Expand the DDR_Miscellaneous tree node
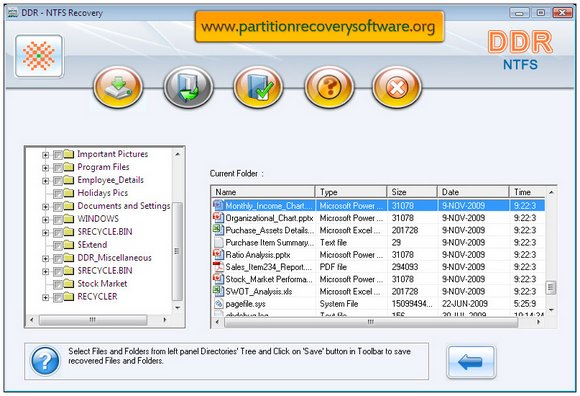This screenshot has width=580, height=396. point(45,259)
